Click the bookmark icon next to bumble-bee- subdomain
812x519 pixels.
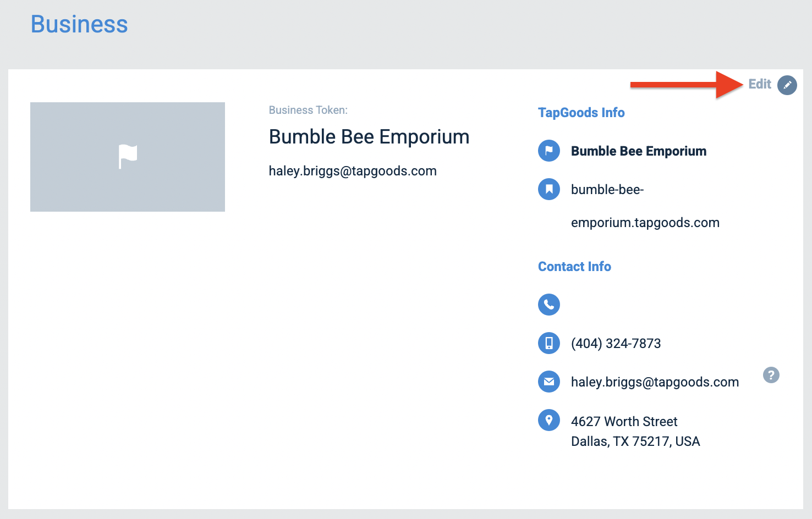[549, 189]
